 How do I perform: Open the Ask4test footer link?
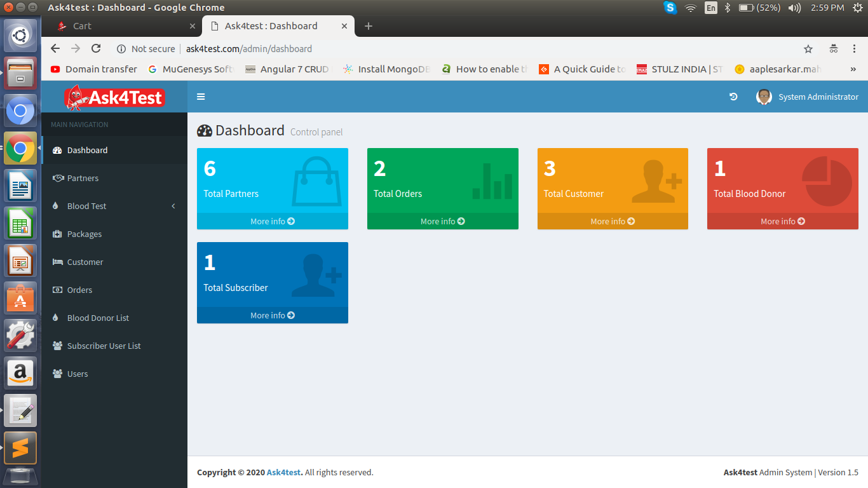pyautogui.click(x=283, y=473)
